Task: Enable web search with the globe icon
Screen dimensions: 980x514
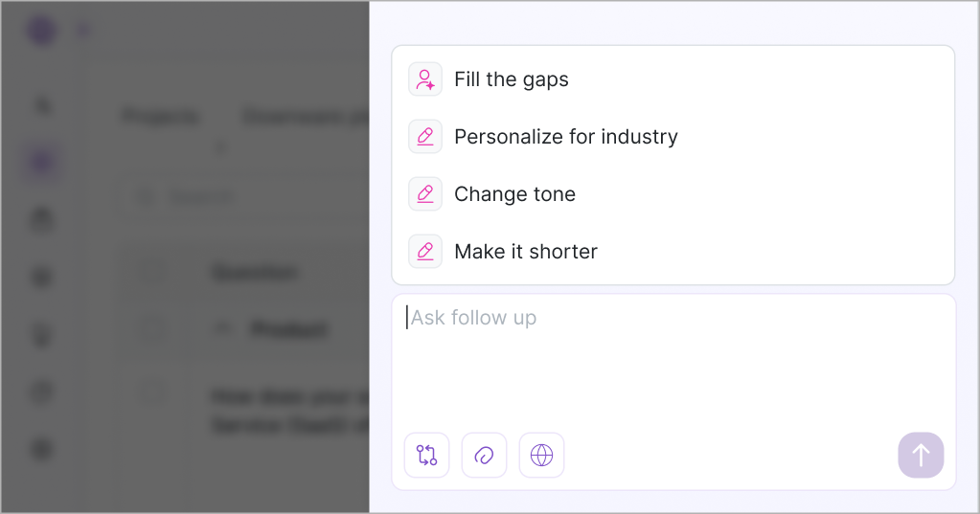Action: 542,456
